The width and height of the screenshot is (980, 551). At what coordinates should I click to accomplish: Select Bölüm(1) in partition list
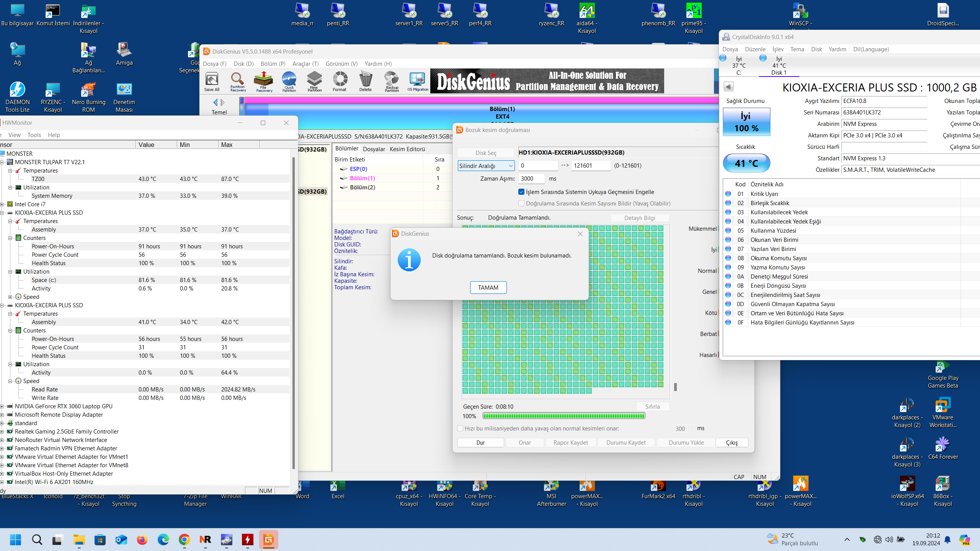coord(362,178)
